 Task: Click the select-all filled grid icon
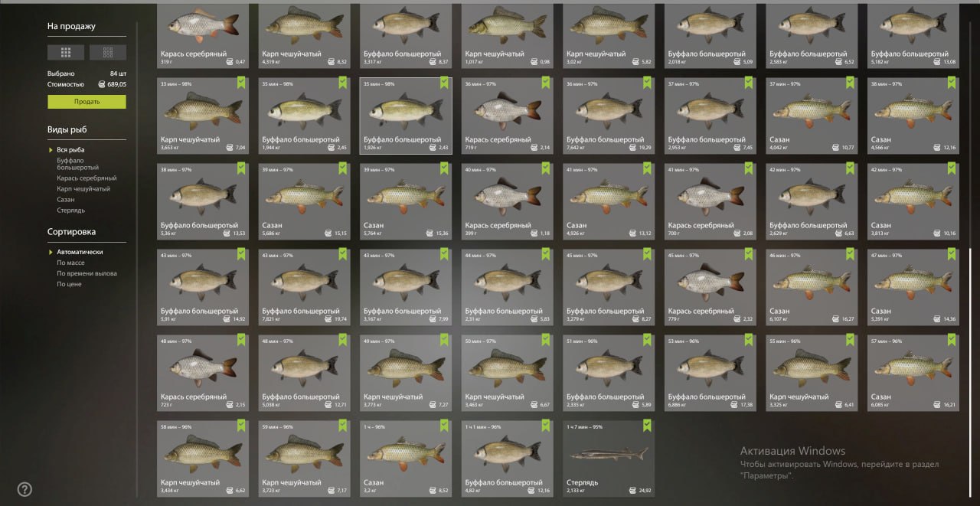(x=66, y=52)
